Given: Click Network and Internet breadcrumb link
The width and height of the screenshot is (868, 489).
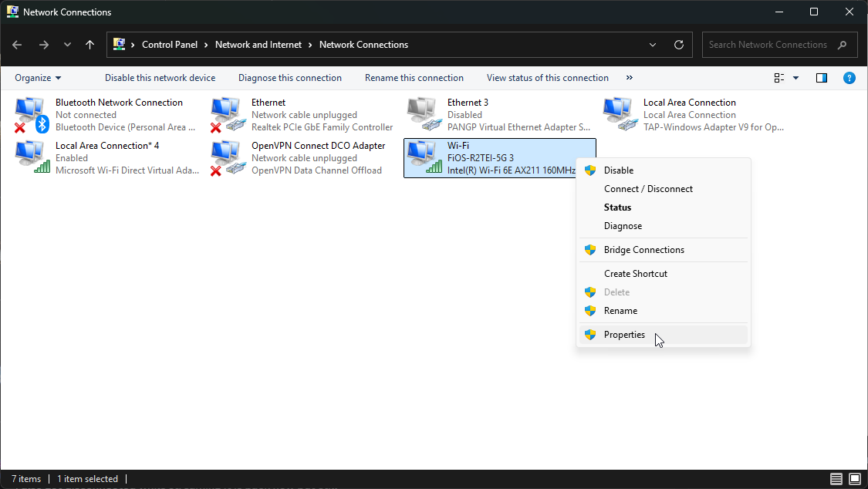Looking at the screenshot, I should (x=258, y=45).
